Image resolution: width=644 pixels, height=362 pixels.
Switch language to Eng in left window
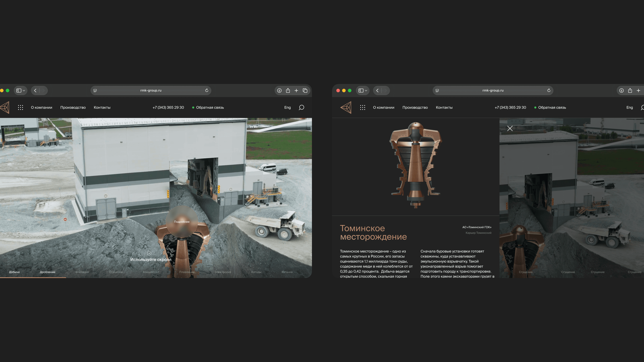[x=287, y=107]
